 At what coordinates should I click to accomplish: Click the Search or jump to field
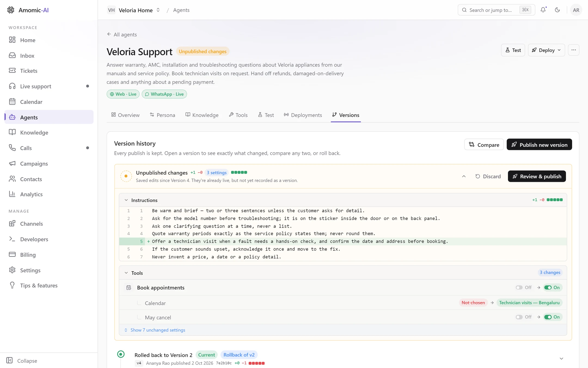(x=496, y=10)
